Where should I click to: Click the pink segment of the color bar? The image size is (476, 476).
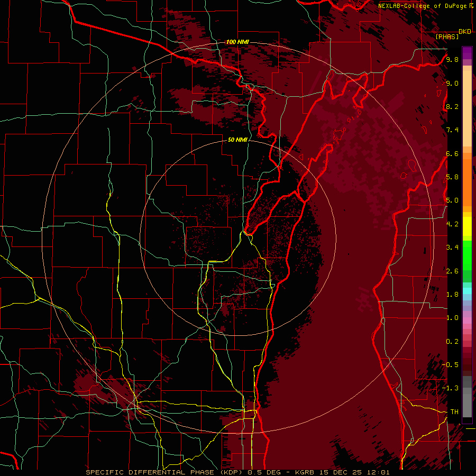(467, 321)
